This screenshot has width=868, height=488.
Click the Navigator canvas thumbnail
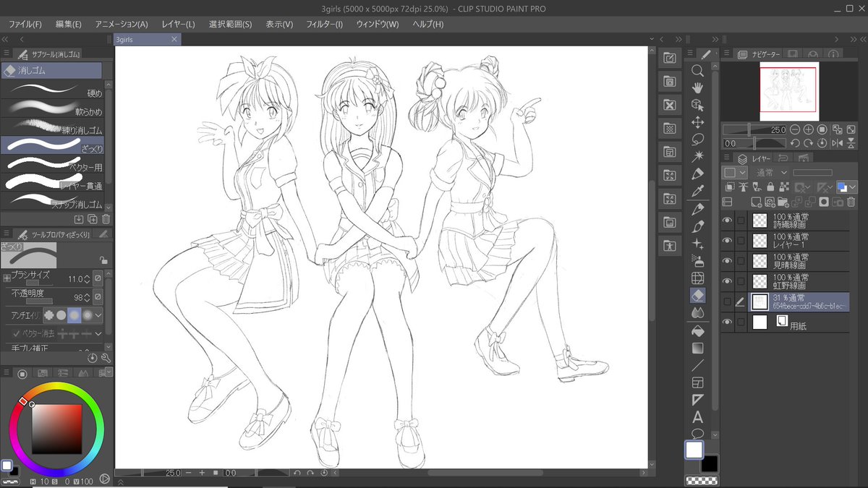(788, 91)
